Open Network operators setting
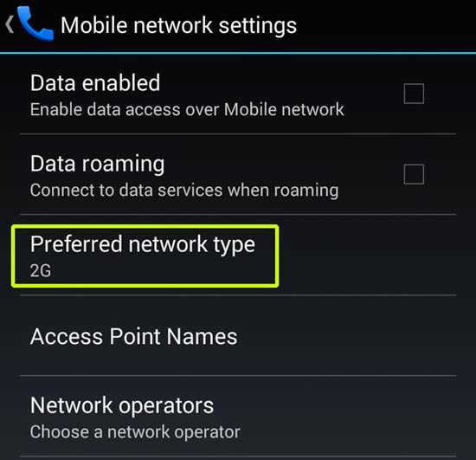The width and height of the screenshot is (476, 460). pos(238,416)
